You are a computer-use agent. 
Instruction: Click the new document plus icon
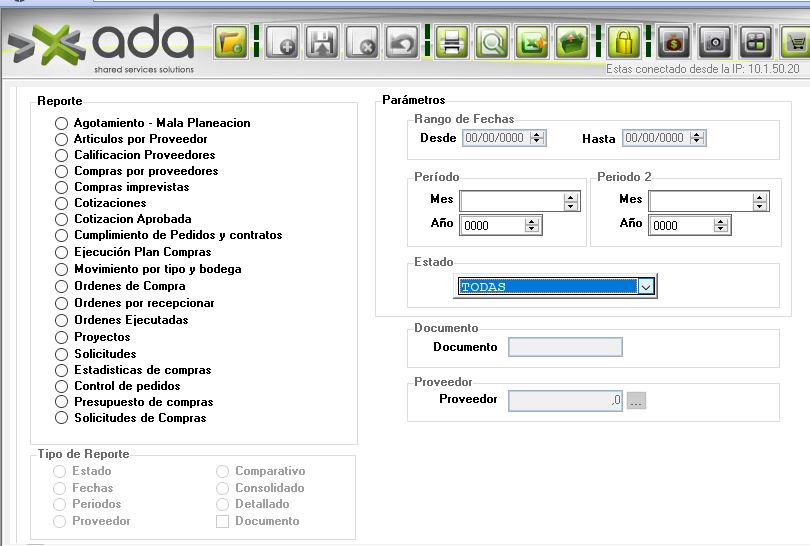point(282,41)
